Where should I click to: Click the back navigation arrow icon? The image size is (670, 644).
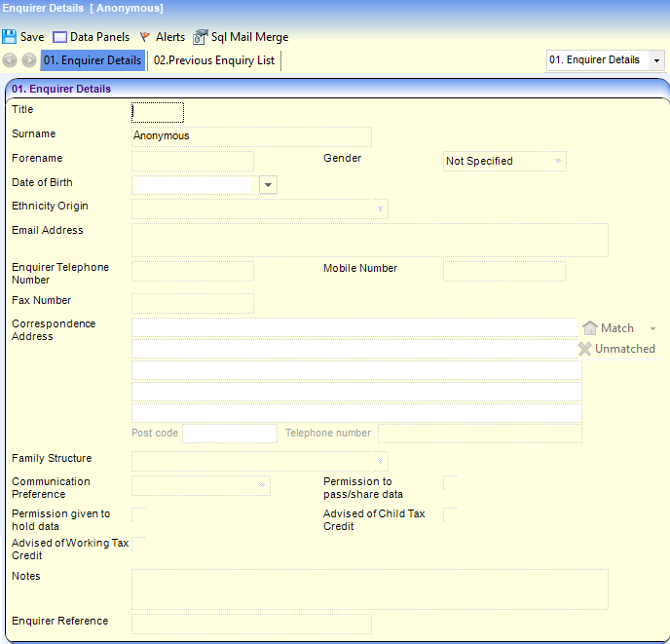(x=11, y=60)
